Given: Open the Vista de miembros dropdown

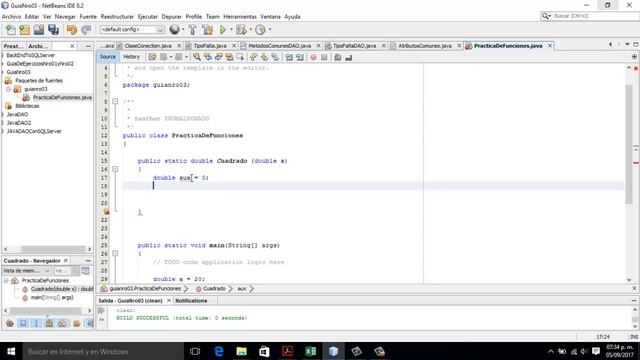Looking at the screenshot, I should coord(27,271).
